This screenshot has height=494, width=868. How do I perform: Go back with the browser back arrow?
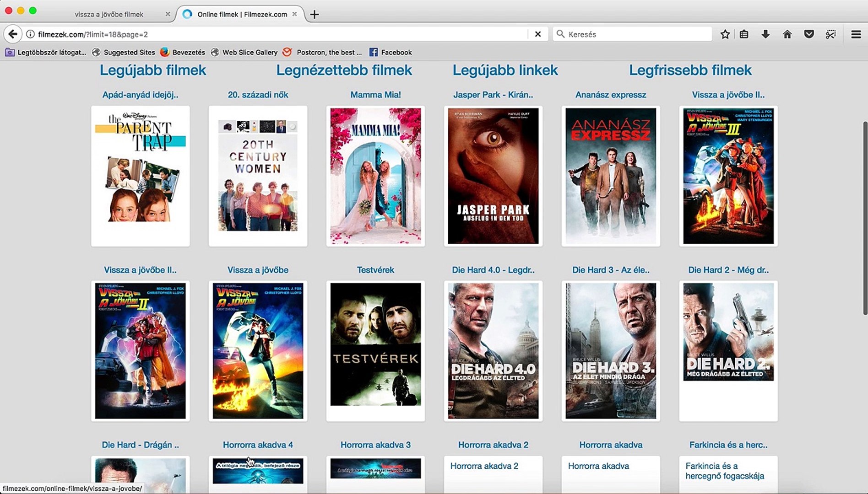tap(13, 34)
